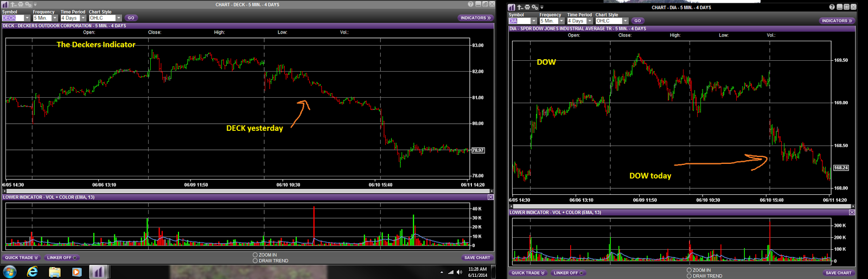Click the DIA symbol input field

(x=519, y=21)
